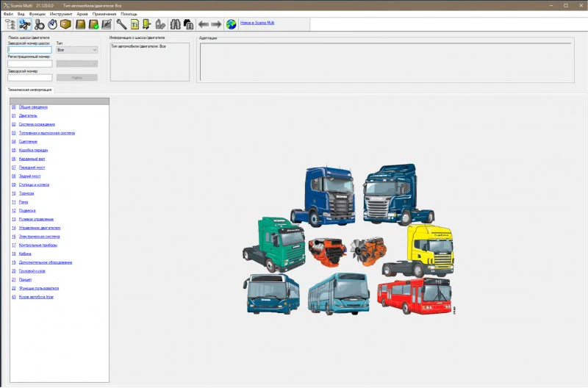Click the yellow door with arrow icon

coord(146,25)
